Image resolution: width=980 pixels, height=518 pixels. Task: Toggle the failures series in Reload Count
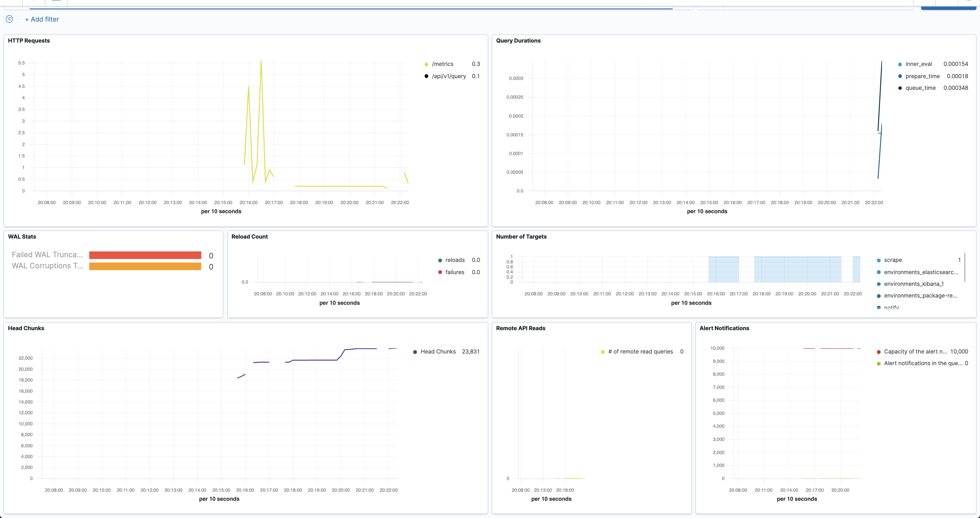455,272
